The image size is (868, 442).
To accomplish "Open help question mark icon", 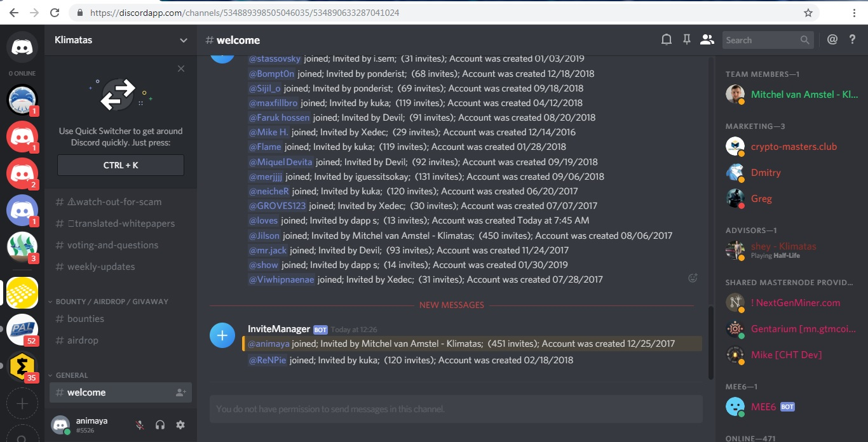I will click(853, 40).
